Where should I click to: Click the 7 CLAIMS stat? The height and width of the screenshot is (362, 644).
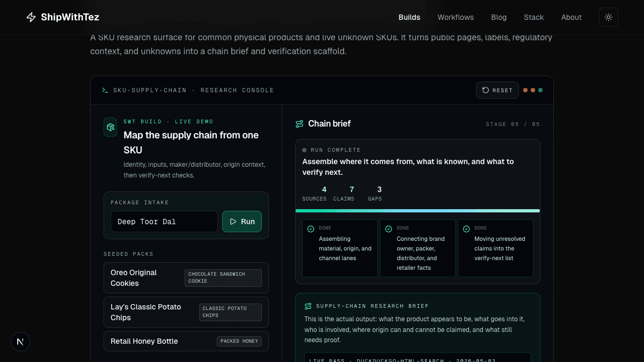tap(343, 194)
